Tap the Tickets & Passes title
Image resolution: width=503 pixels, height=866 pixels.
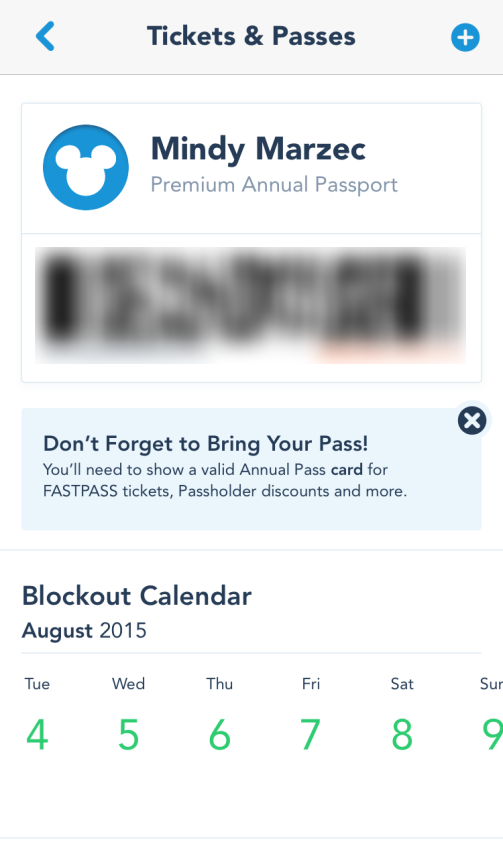[251, 36]
